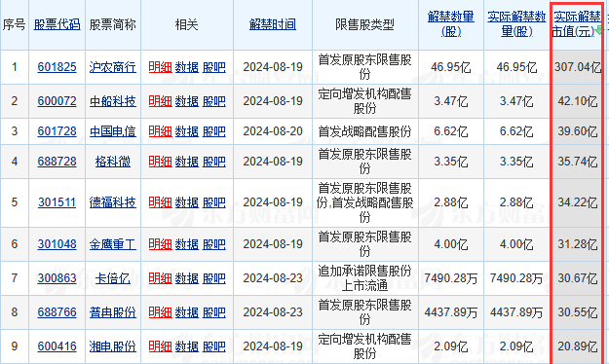
Task: Open 明细 for 中船科技
Action: point(160,101)
